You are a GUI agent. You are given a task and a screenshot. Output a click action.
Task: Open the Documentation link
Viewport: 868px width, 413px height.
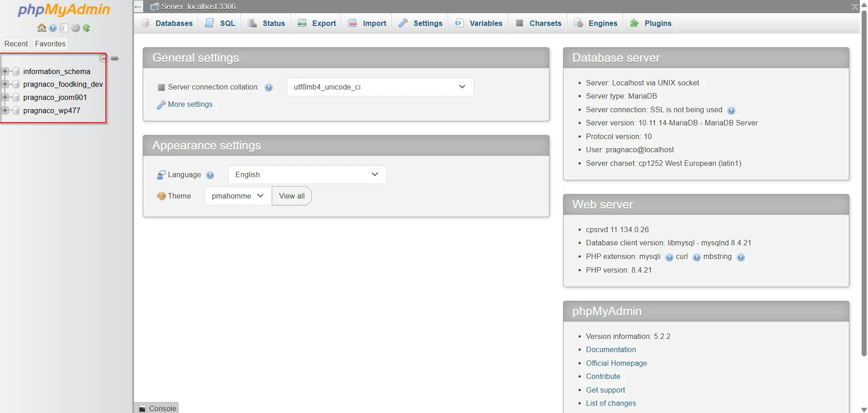pyautogui.click(x=611, y=350)
